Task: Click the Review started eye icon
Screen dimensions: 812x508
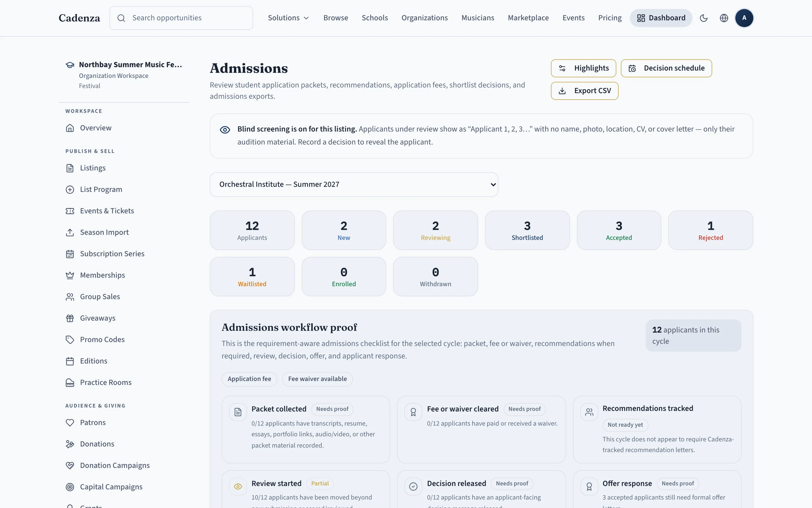Action: tap(238, 487)
